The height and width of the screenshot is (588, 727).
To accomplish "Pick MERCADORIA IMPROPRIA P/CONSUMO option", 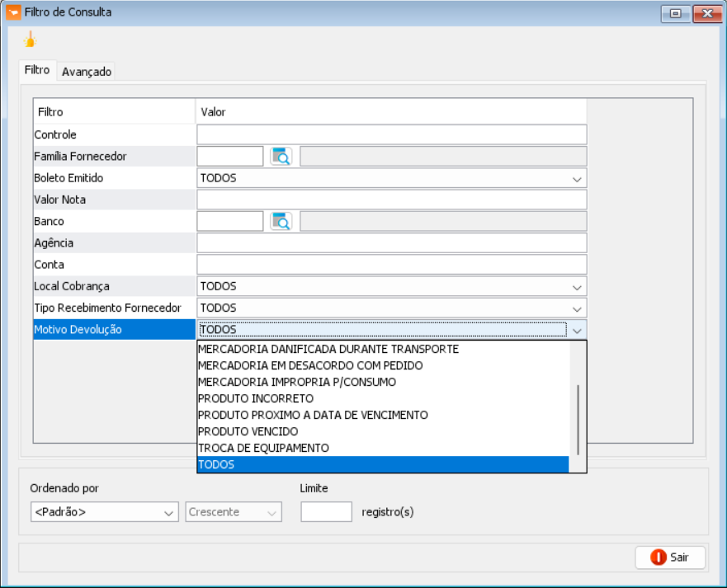I will [x=297, y=382].
